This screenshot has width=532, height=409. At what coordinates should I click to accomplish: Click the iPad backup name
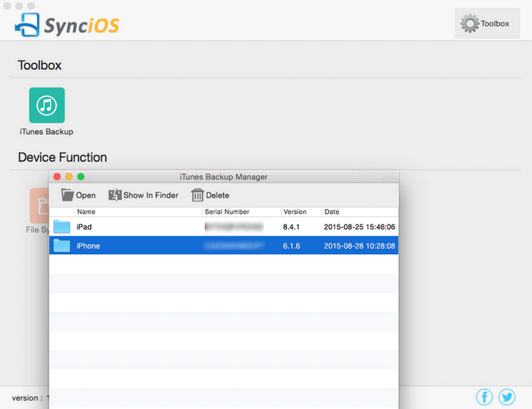84,227
